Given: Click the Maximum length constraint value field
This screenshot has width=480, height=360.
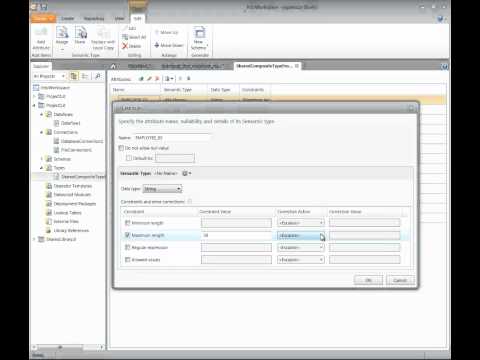Looking at the screenshot, I should point(236,235).
